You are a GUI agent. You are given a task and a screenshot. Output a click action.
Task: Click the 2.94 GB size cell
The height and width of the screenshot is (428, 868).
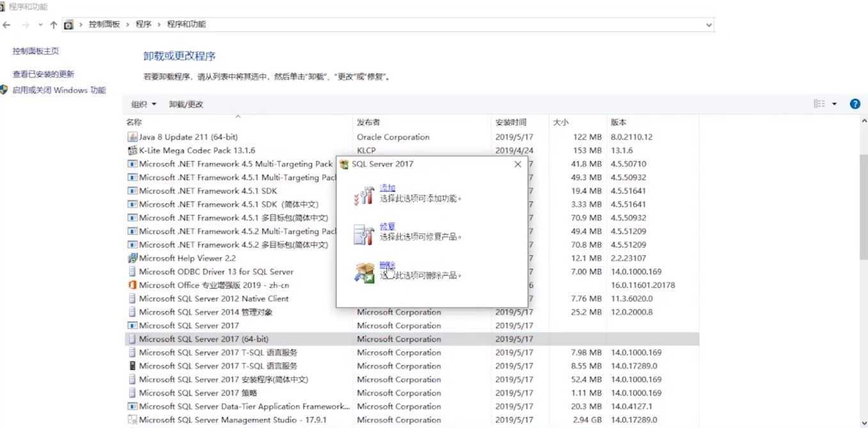coord(587,420)
